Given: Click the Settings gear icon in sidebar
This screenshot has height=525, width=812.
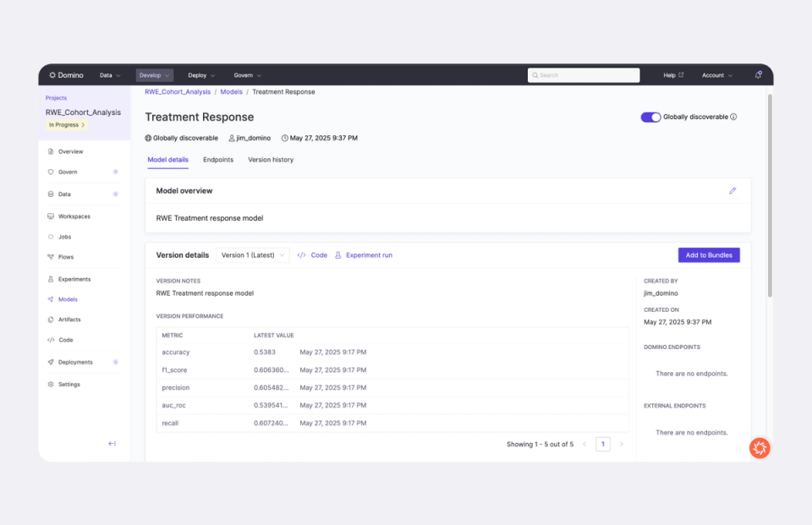Looking at the screenshot, I should click(51, 385).
